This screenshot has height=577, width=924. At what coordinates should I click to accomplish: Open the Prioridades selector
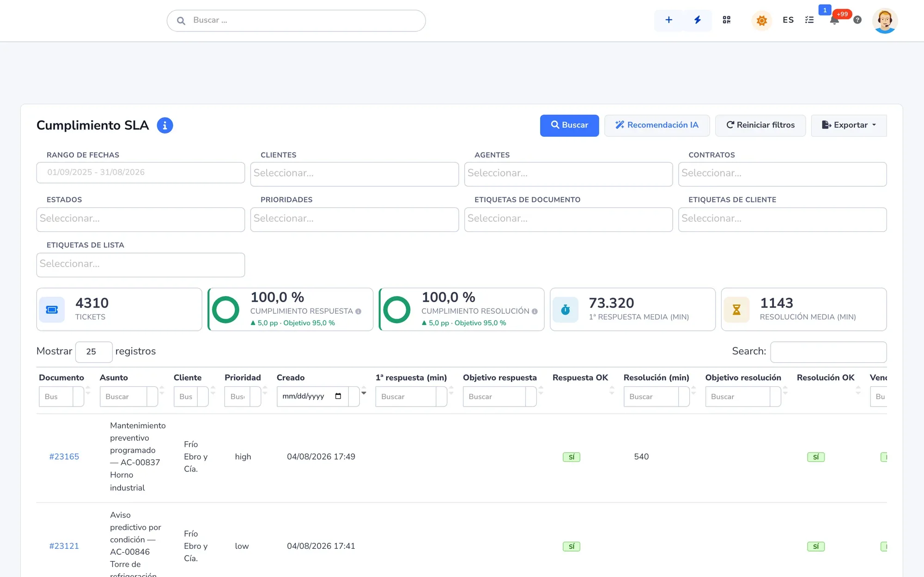point(354,219)
